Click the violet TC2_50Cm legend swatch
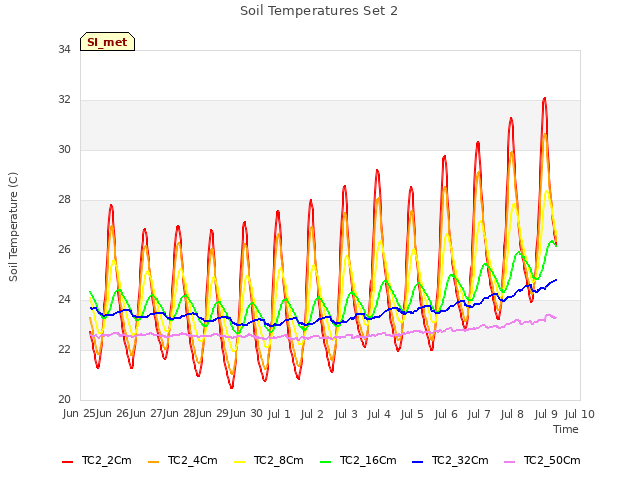The height and width of the screenshot is (480, 640). [510, 462]
